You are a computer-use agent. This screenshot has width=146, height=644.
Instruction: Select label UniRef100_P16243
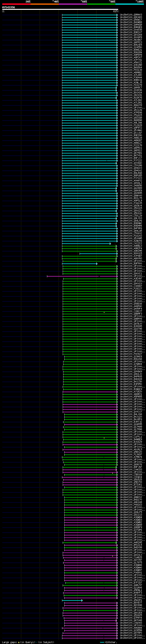131,236
